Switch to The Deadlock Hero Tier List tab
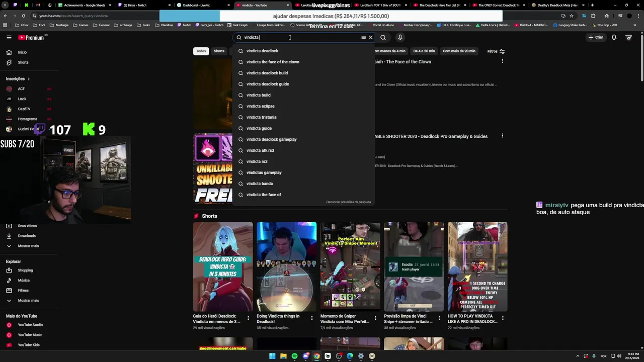This screenshot has height=362, width=644. (x=440, y=5)
